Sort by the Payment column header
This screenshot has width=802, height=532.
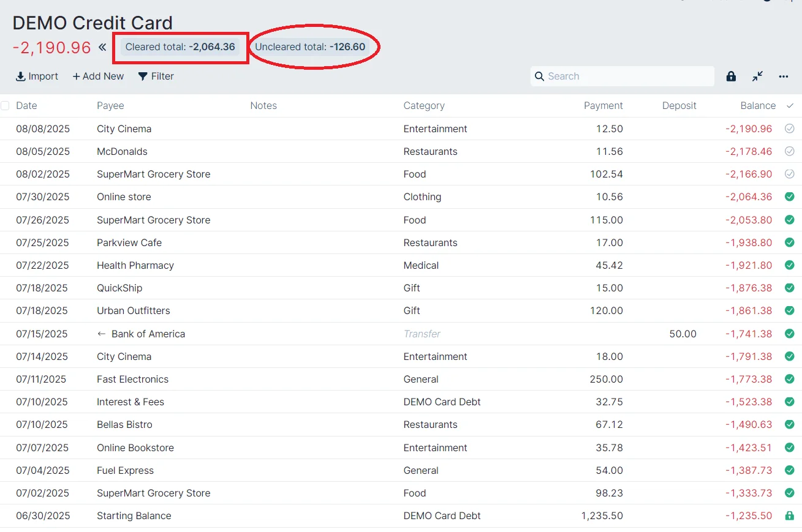click(x=603, y=106)
